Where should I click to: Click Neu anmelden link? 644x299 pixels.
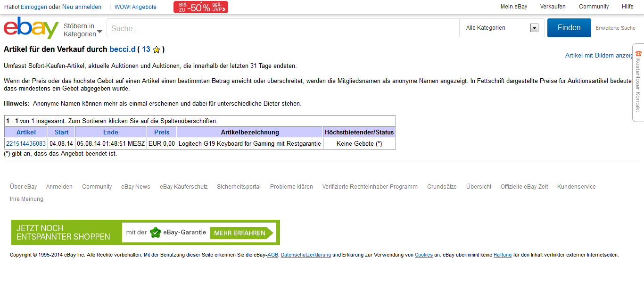[82, 7]
